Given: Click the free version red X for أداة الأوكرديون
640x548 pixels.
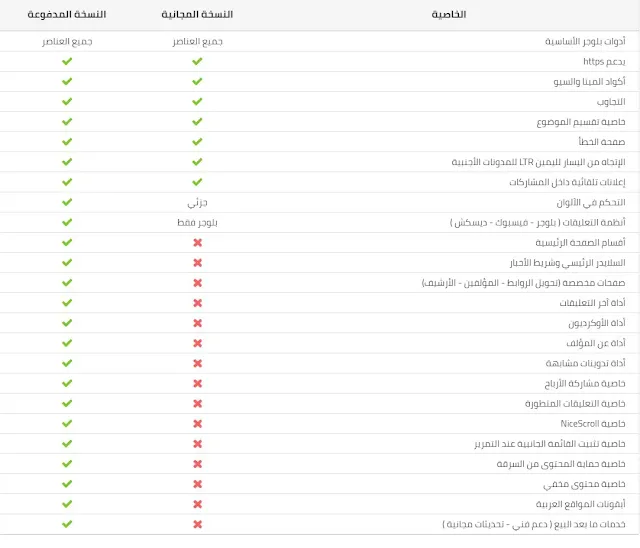Looking at the screenshot, I should click(x=197, y=323).
